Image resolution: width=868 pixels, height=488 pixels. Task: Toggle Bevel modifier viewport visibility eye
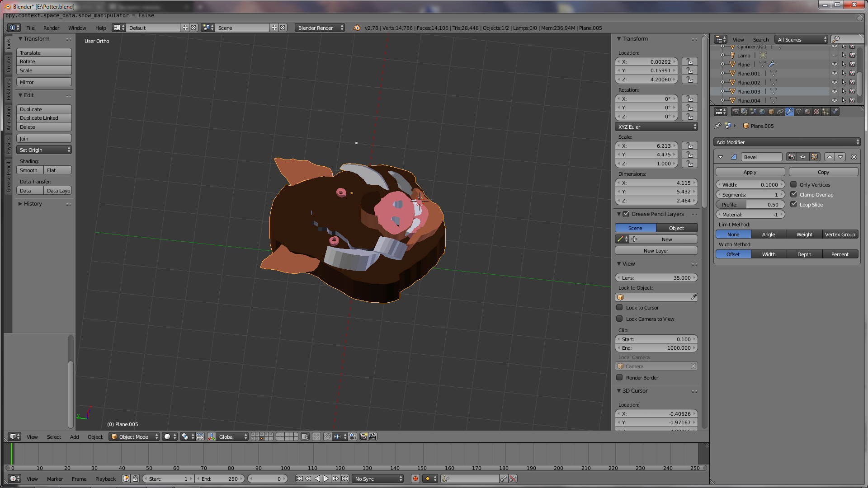pos(803,157)
